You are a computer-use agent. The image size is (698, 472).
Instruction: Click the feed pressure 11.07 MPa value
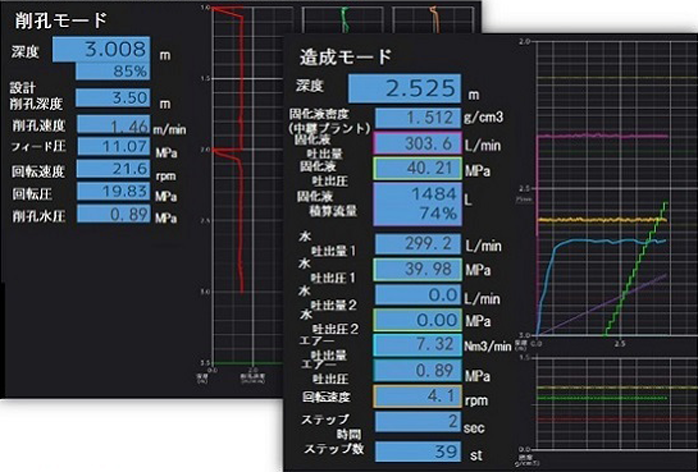click(111, 147)
